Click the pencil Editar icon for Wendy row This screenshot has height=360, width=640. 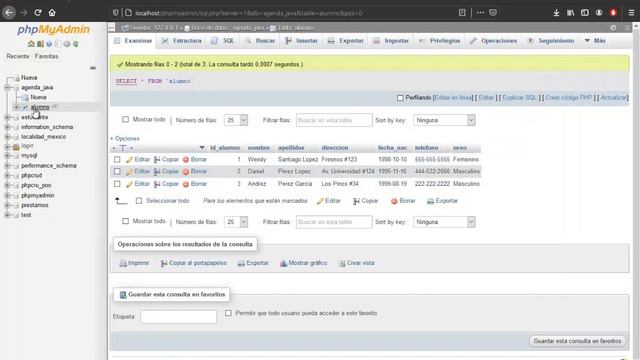129,160
